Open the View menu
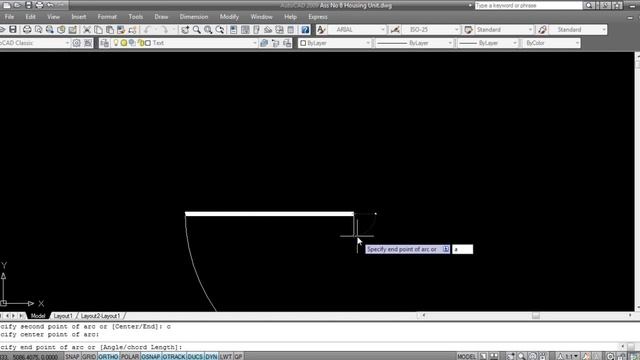Screen dimensions: 640x360 [x=53, y=17]
